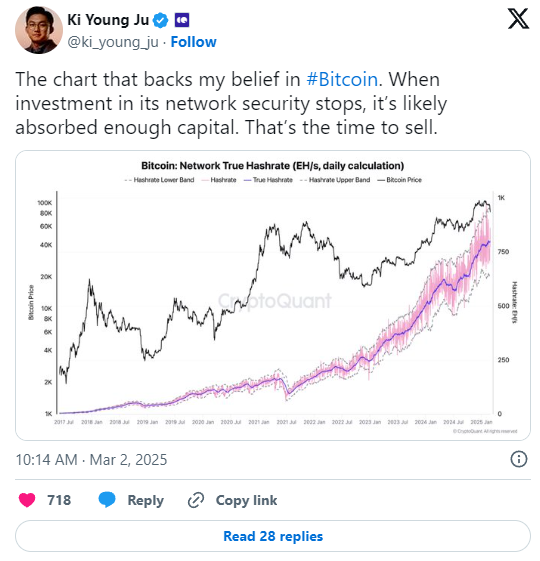Screen dimensions: 540x561
Task: Follow the @ki_young_ju account
Action: [193, 42]
